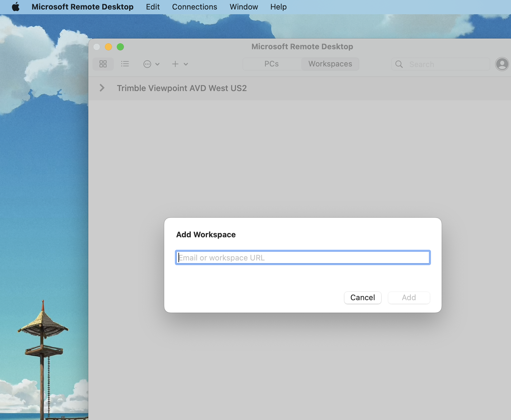
Task: Click the Add button
Action: coord(409,297)
